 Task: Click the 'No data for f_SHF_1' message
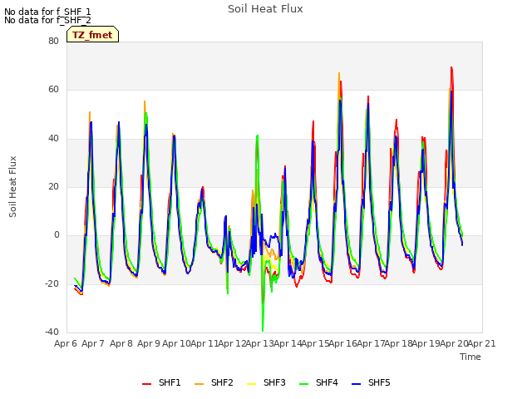click(47, 12)
